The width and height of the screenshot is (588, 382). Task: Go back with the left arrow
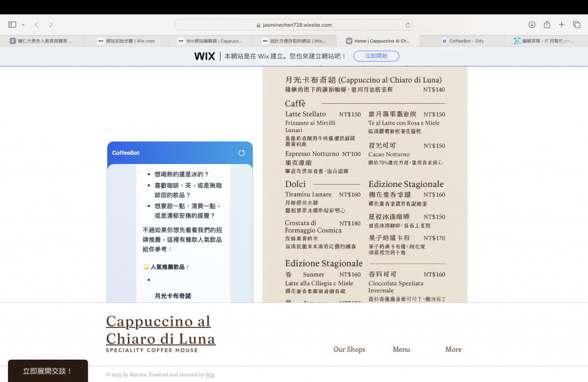tap(37, 25)
